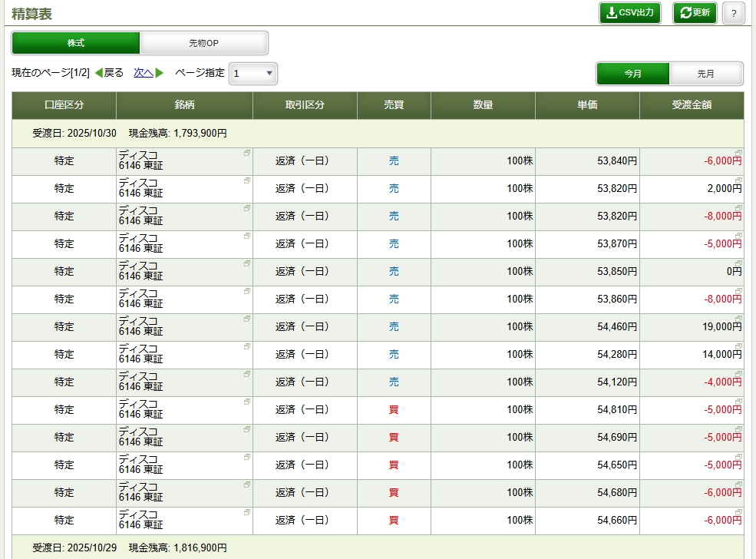756x559 pixels.
Task: Open the popup icon in the 19,000円 amount cell
Action: (738, 319)
